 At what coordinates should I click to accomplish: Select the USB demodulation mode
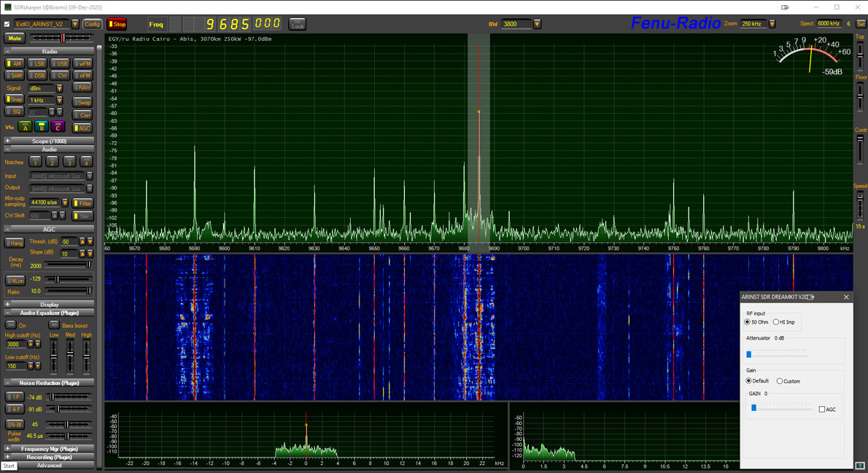(60, 63)
